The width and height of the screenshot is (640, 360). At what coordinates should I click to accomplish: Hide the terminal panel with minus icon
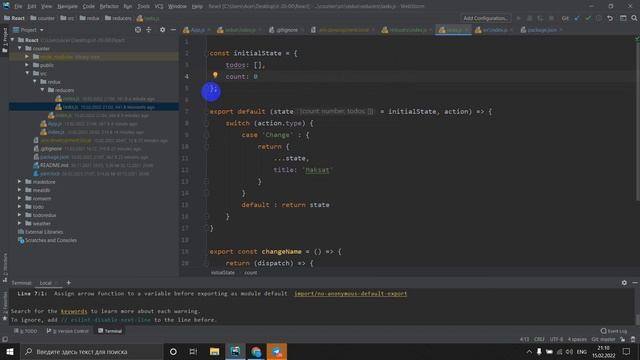point(635,282)
